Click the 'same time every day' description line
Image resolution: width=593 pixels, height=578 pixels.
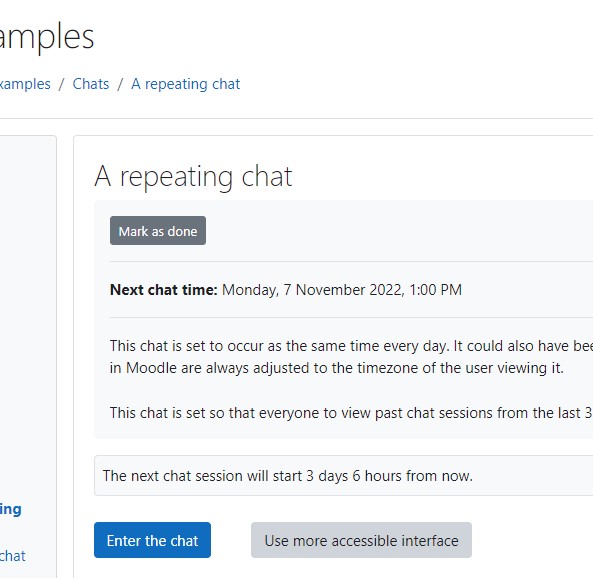pos(351,346)
